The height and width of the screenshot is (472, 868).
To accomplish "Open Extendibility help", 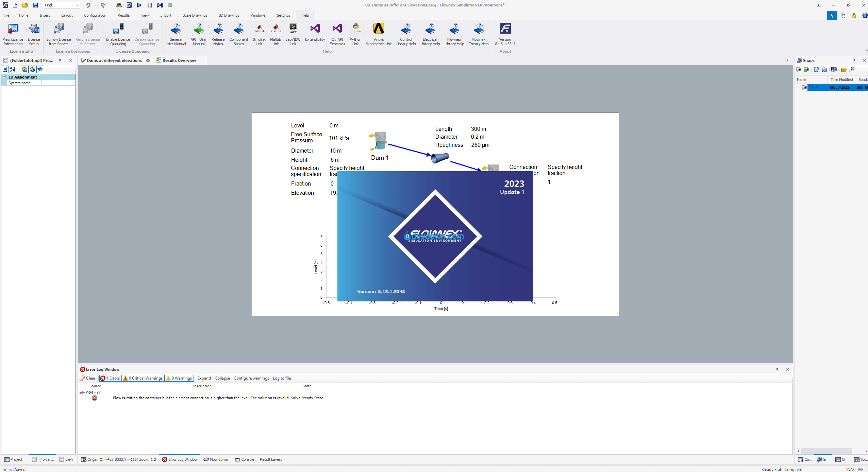I will coord(315,33).
